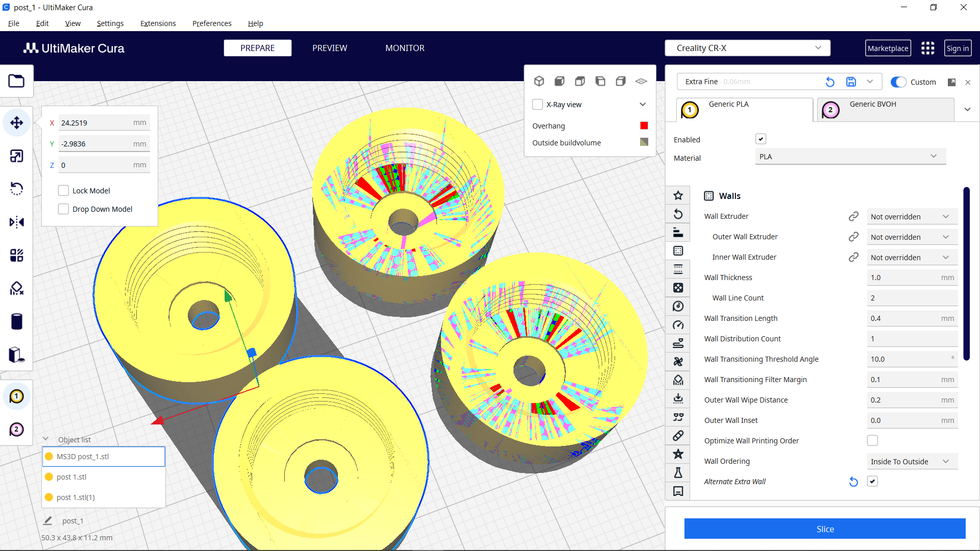The width and height of the screenshot is (980, 551).
Task: Uncheck the extruder Enabled checkbox
Action: (761, 139)
